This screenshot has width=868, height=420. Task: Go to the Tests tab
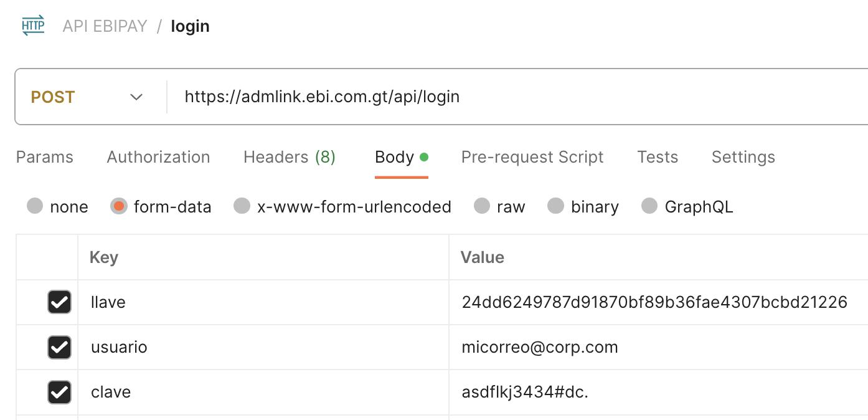tap(658, 157)
